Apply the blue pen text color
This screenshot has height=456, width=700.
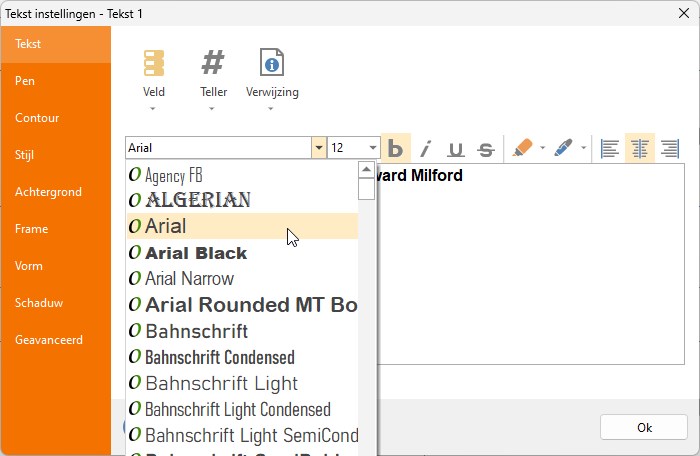tap(563, 148)
